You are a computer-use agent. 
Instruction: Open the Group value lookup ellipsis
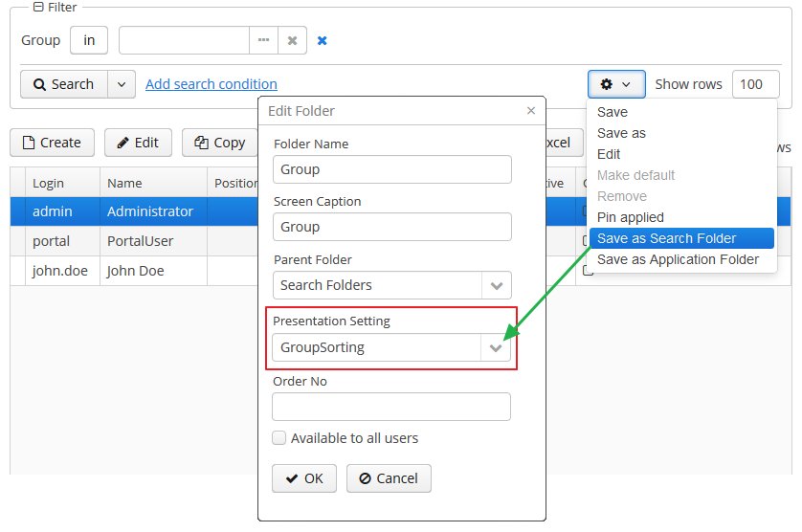263,40
